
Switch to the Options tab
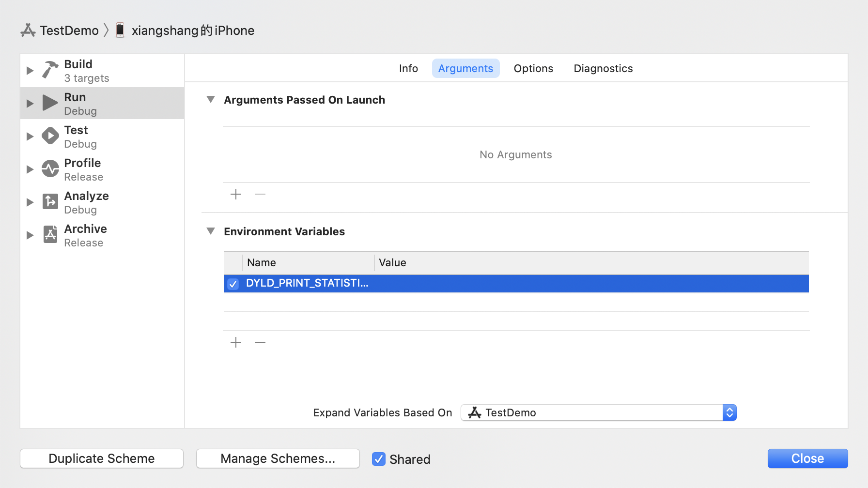(x=533, y=69)
